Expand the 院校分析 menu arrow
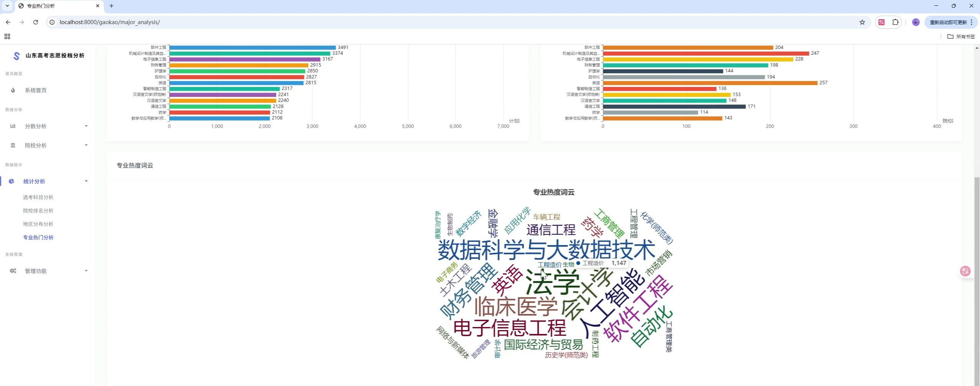The image size is (980, 386). (86, 146)
